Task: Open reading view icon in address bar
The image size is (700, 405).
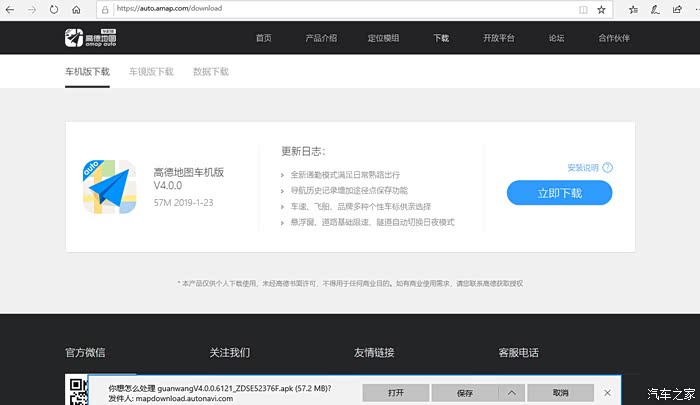Action: [583, 9]
